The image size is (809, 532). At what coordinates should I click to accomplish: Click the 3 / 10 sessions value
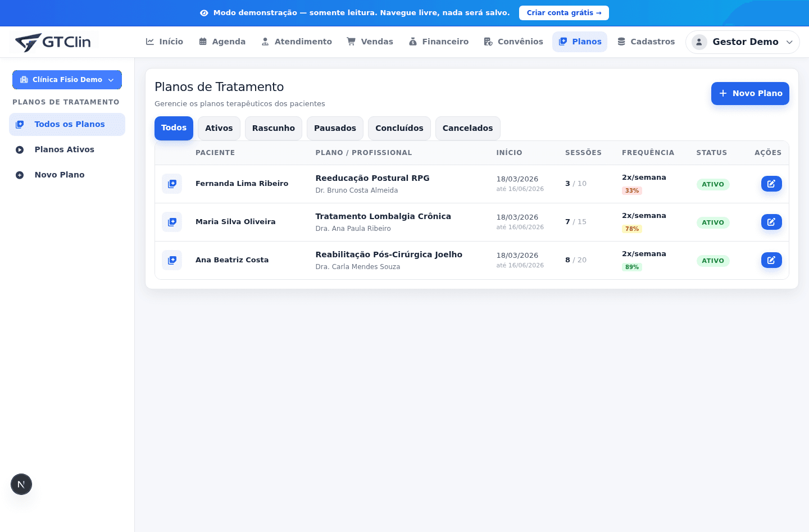click(576, 184)
